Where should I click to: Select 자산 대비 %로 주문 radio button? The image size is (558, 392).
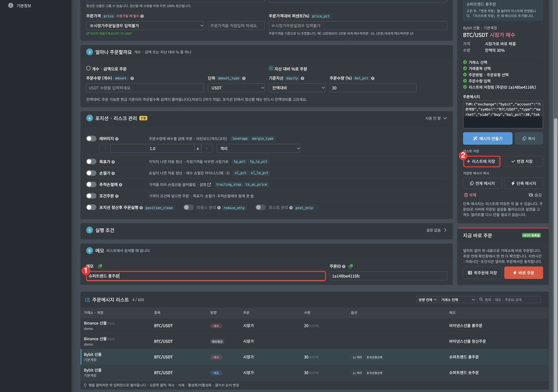pos(271,69)
